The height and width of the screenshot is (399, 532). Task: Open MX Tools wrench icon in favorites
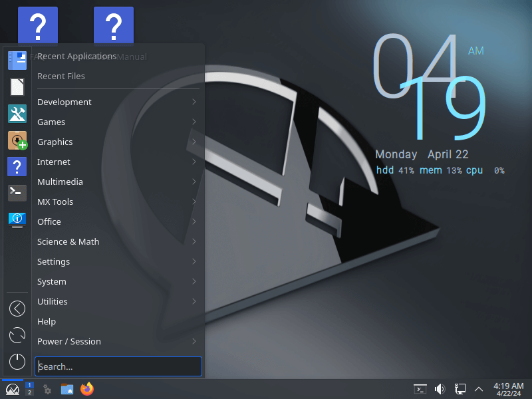pyautogui.click(x=17, y=114)
